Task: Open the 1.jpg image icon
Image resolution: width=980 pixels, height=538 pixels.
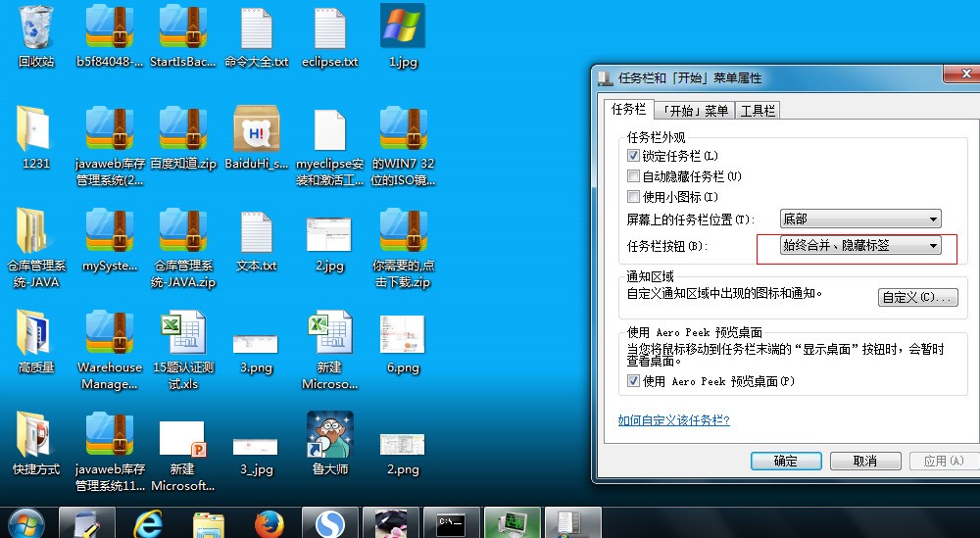Action: (x=403, y=25)
